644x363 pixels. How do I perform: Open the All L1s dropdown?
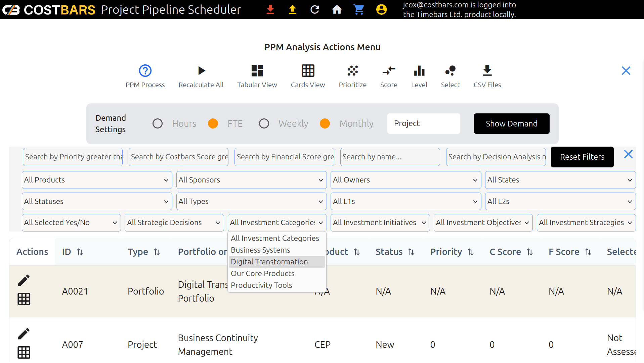coord(406,201)
